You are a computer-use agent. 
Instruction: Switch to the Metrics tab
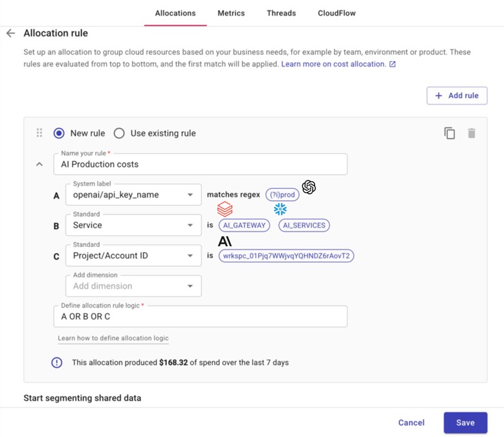tap(231, 13)
